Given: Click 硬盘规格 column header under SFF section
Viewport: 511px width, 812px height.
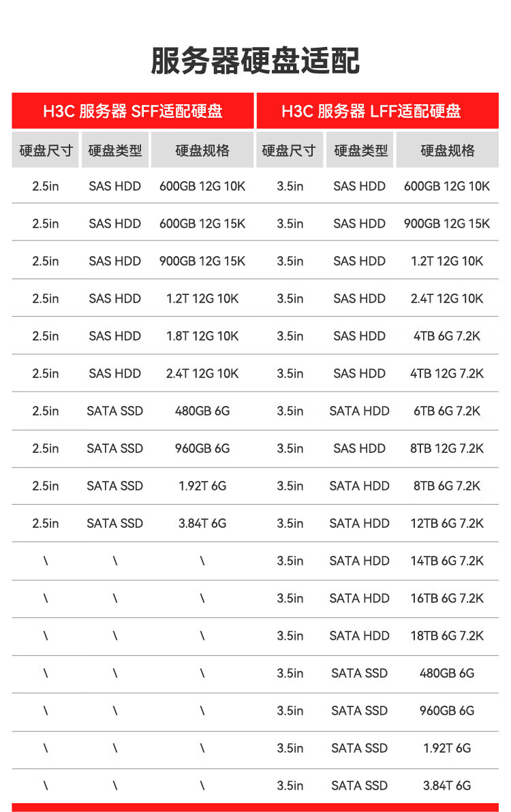Looking at the screenshot, I should 202,151.
